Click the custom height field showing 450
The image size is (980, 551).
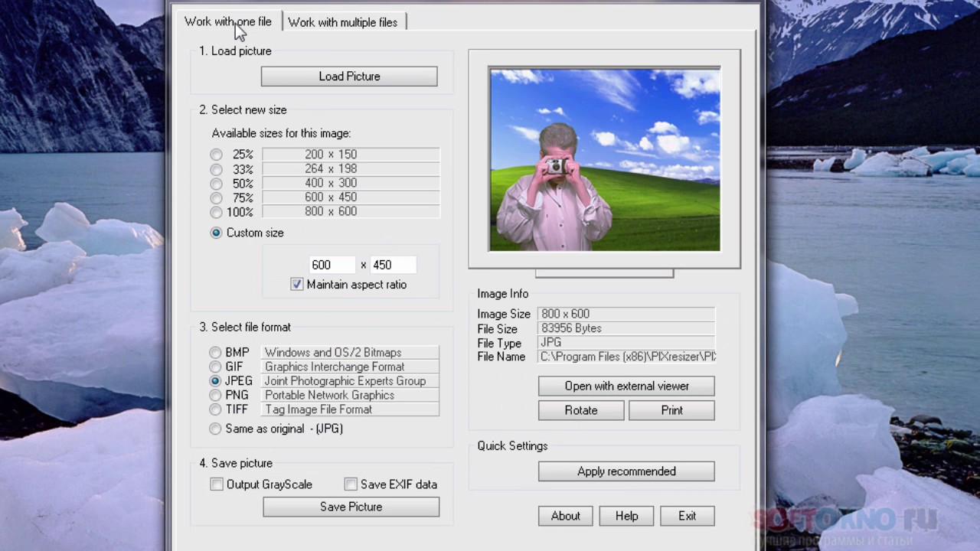(393, 265)
